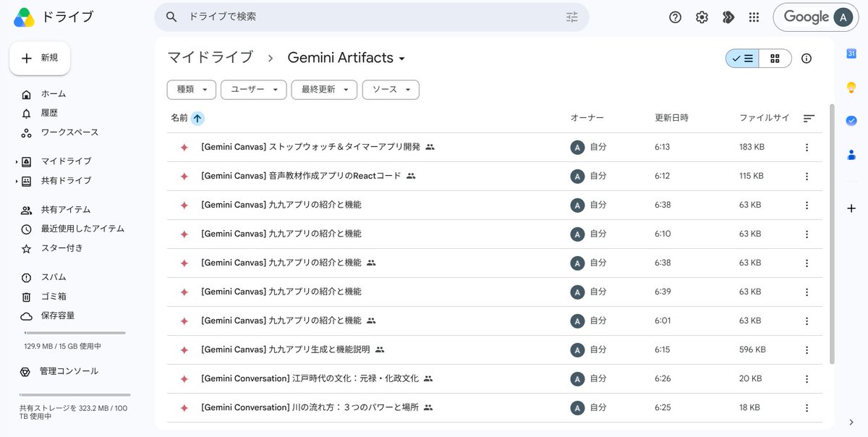Viewport: 868px width, 437px height.
Task: Click the search magnifier icon
Action: pyautogui.click(x=171, y=17)
